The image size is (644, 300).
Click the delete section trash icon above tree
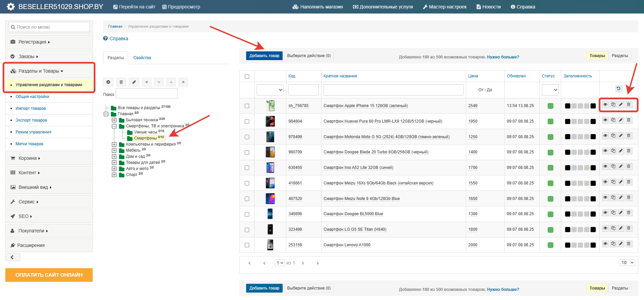121,82
